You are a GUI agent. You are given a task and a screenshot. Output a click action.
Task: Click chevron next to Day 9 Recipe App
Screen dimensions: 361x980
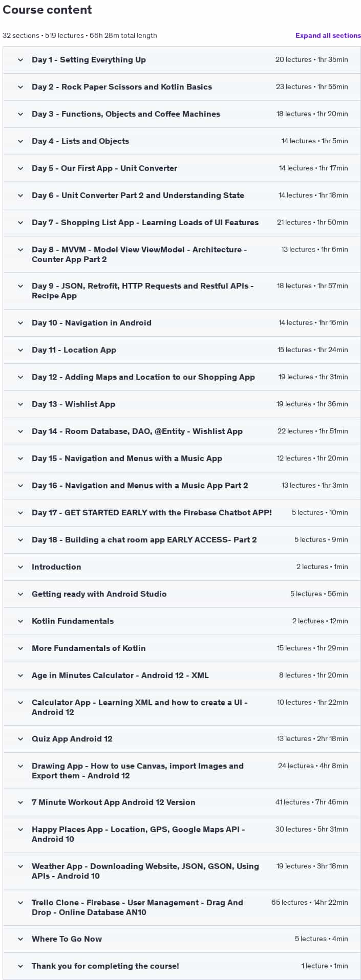pyautogui.click(x=20, y=286)
